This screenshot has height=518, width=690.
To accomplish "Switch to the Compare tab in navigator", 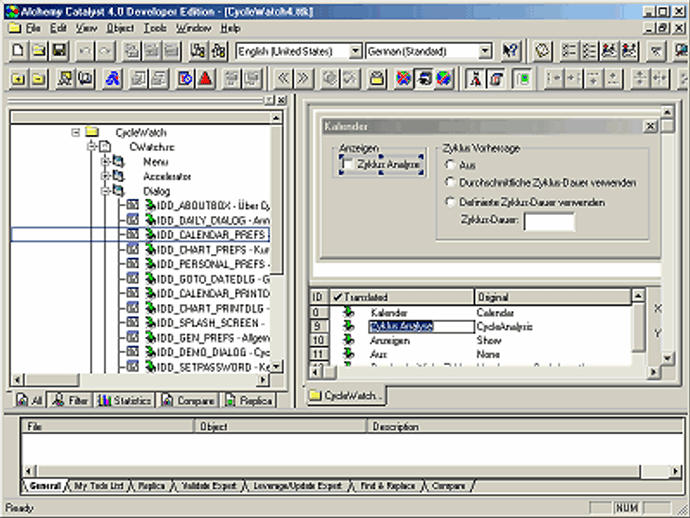I will pyautogui.click(x=188, y=400).
